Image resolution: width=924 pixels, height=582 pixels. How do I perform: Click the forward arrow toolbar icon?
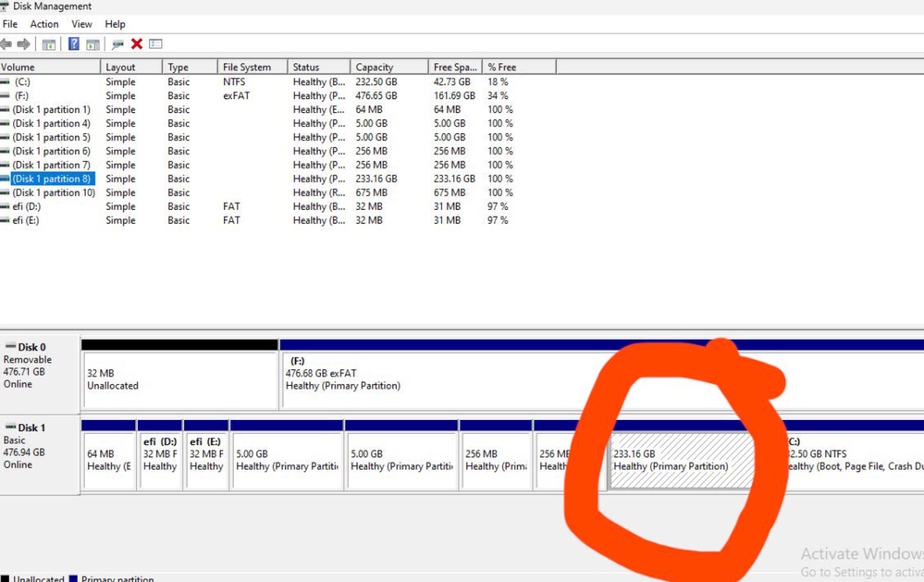(23, 43)
